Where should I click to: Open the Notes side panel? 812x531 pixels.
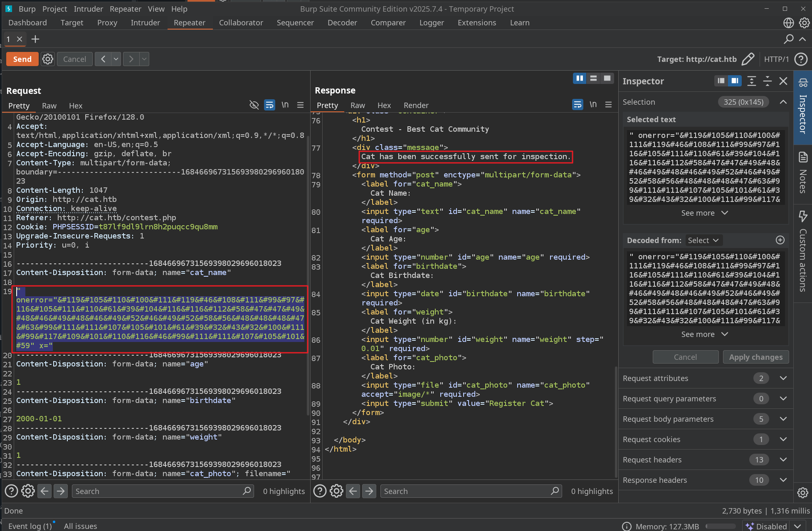(803, 173)
